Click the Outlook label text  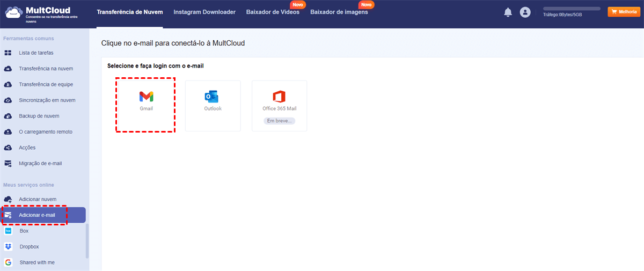click(213, 108)
